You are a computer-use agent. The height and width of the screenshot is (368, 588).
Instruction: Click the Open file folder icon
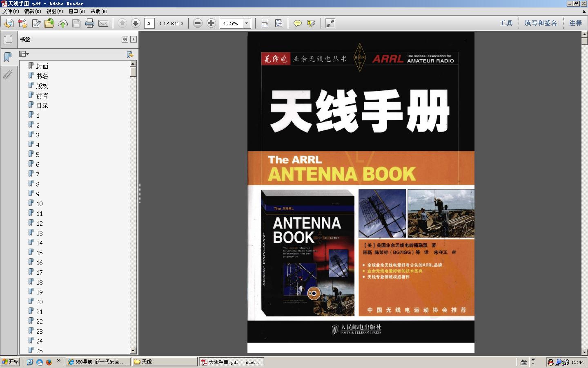(49, 23)
